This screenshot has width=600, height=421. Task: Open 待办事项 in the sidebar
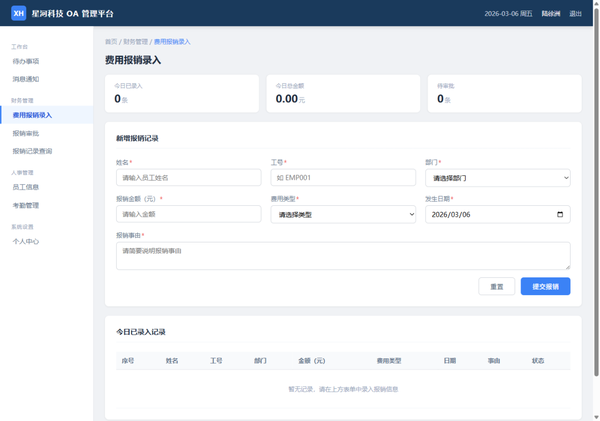[x=26, y=61]
